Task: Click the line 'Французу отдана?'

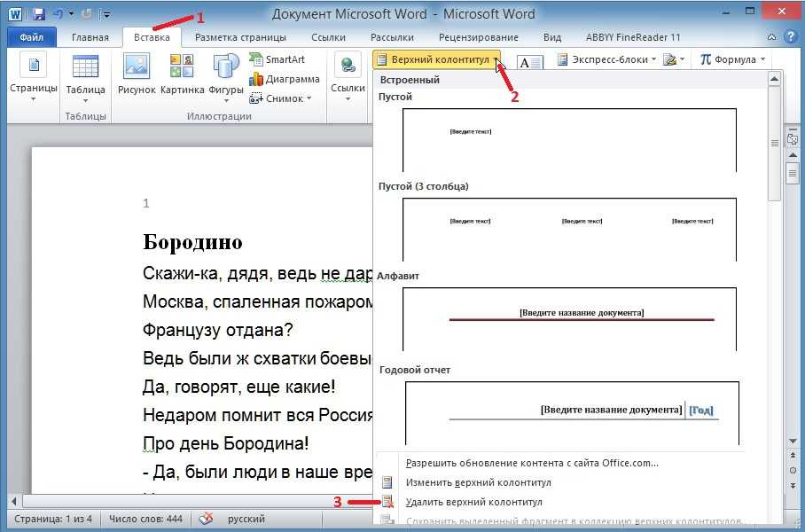Action: click(x=218, y=330)
